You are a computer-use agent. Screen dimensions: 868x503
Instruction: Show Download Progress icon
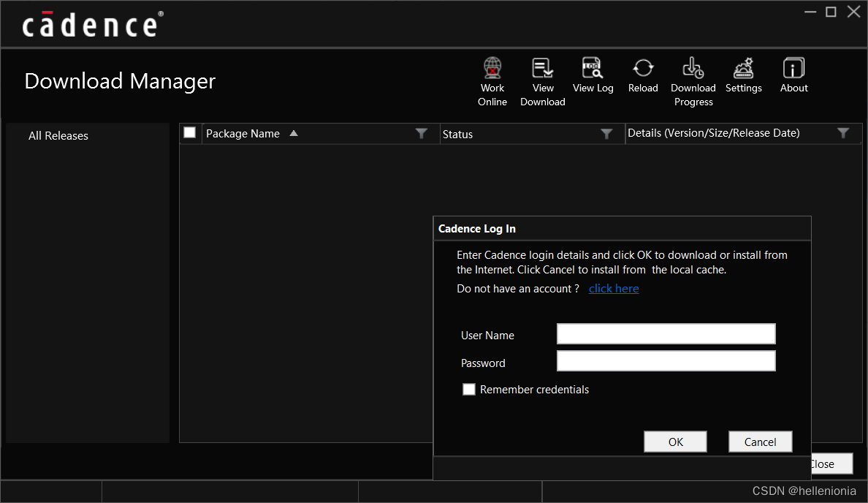(x=693, y=68)
